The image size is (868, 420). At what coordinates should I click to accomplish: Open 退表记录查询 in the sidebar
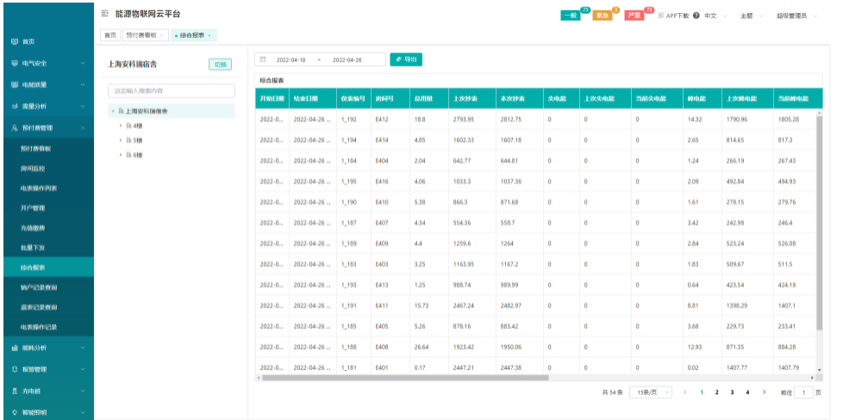tap(39, 307)
